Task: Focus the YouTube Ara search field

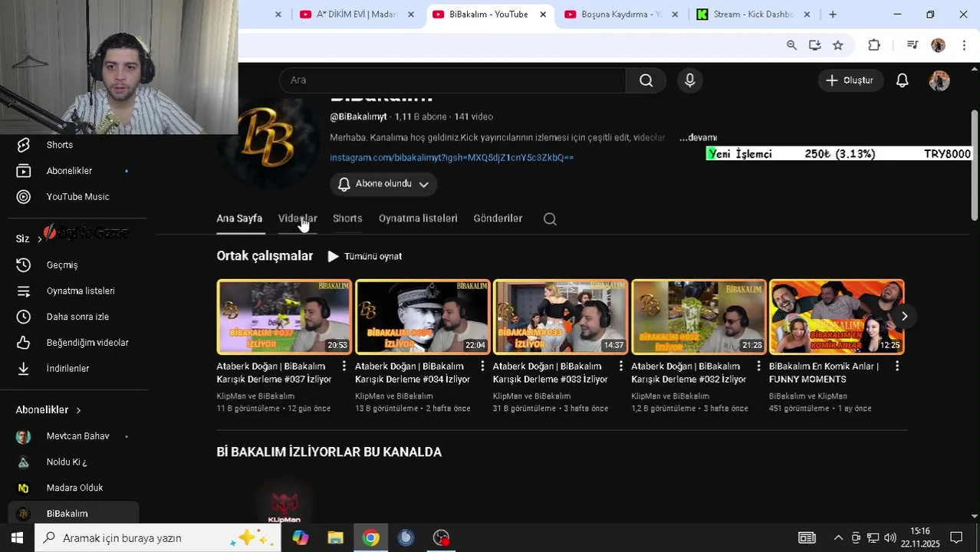Action: 452,80
